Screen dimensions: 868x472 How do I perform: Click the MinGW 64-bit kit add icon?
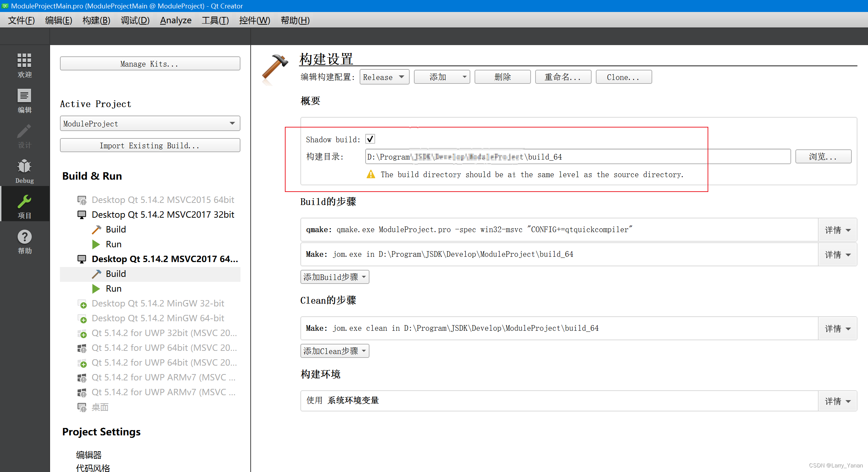click(82, 318)
